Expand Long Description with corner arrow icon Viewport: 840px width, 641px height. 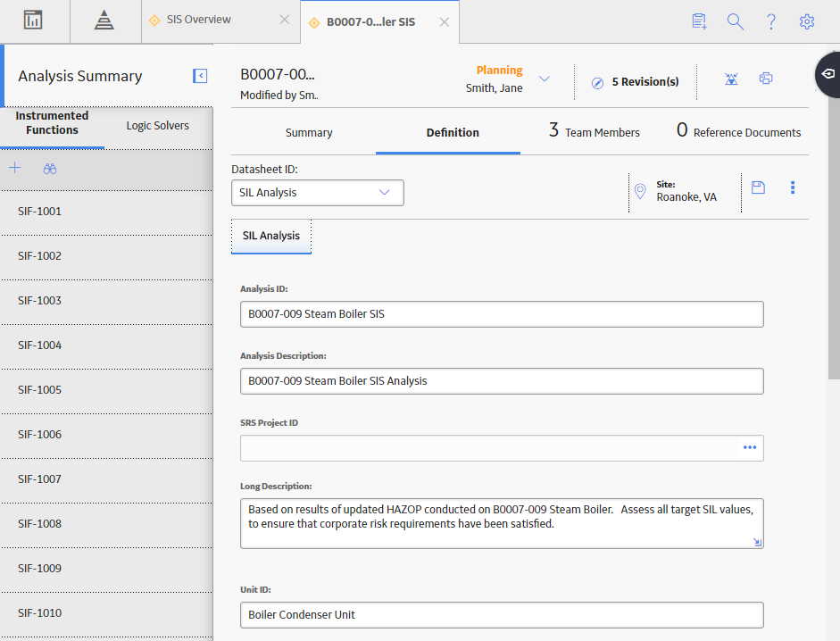757,542
